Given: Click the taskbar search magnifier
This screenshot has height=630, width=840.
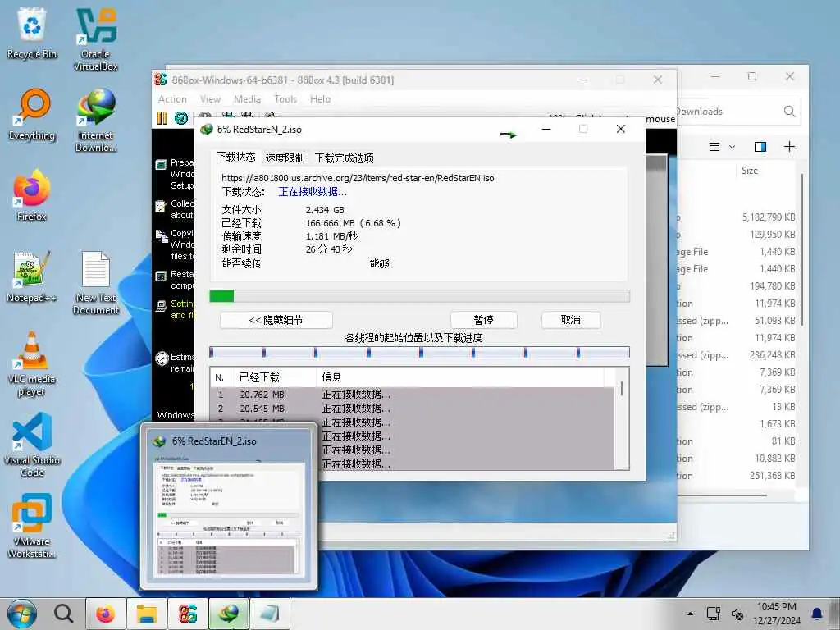Looking at the screenshot, I should (63, 614).
